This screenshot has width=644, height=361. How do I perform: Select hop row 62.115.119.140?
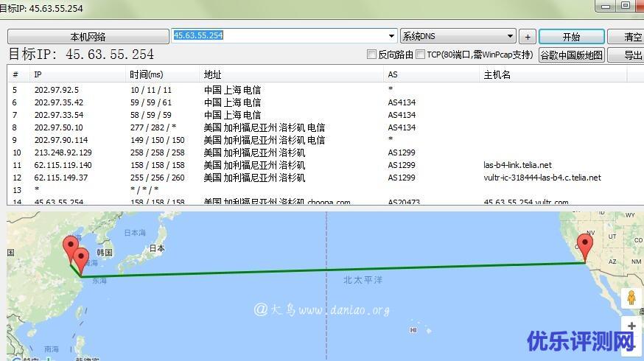tap(324, 165)
